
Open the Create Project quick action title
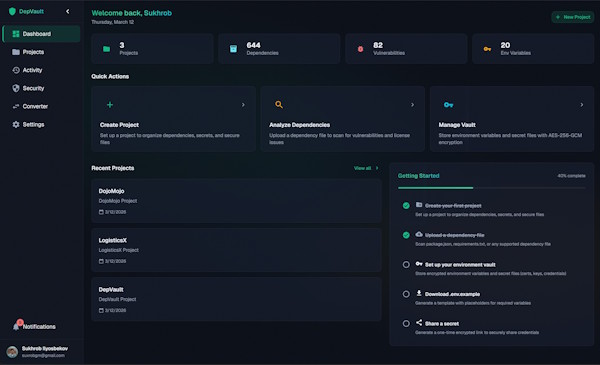[x=119, y=125]
